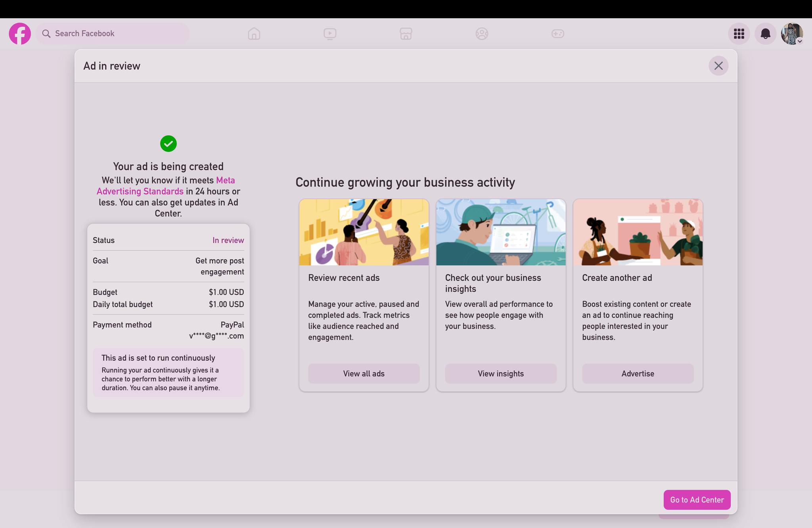The image size is (812, 528).
Task: Click the Advertise button
Action: tap(638, 374)
